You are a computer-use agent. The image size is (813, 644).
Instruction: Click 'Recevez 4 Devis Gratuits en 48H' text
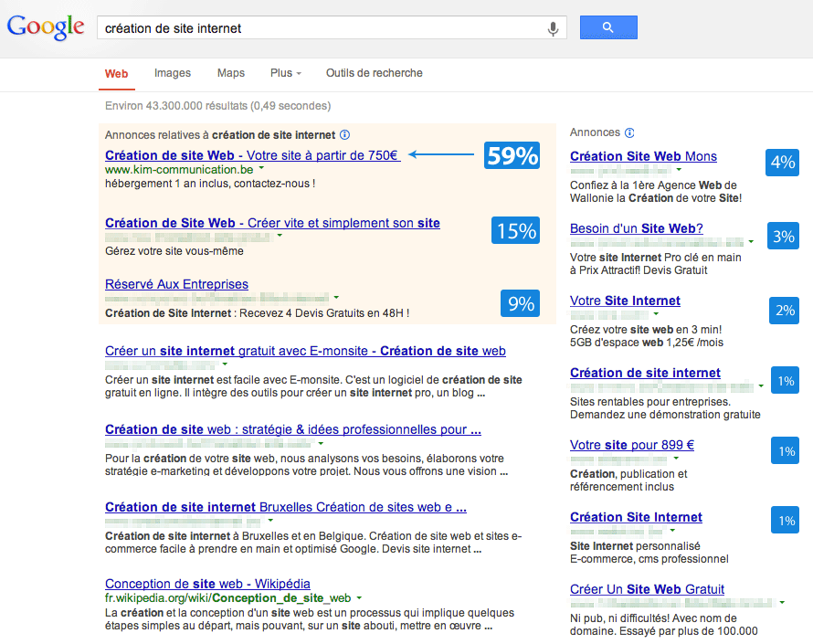pyautogui.click(x=324, y=313)
